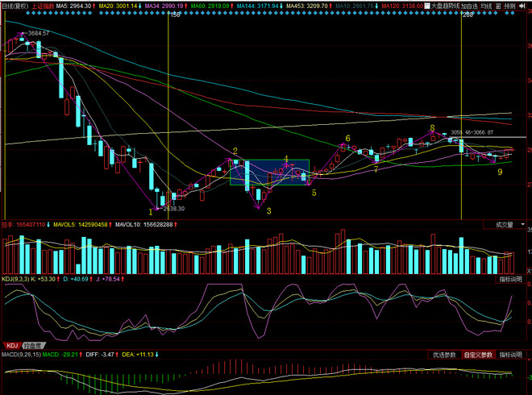Click the 3058.46-3066.87 price range label
Screen dimensions: 532x395
click(x=472, y=132)
